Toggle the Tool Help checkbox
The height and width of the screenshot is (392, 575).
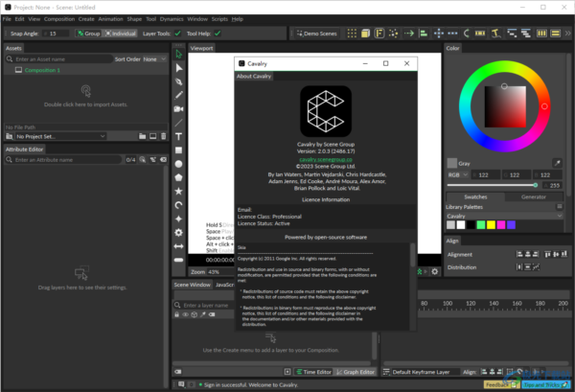[218, 34]
